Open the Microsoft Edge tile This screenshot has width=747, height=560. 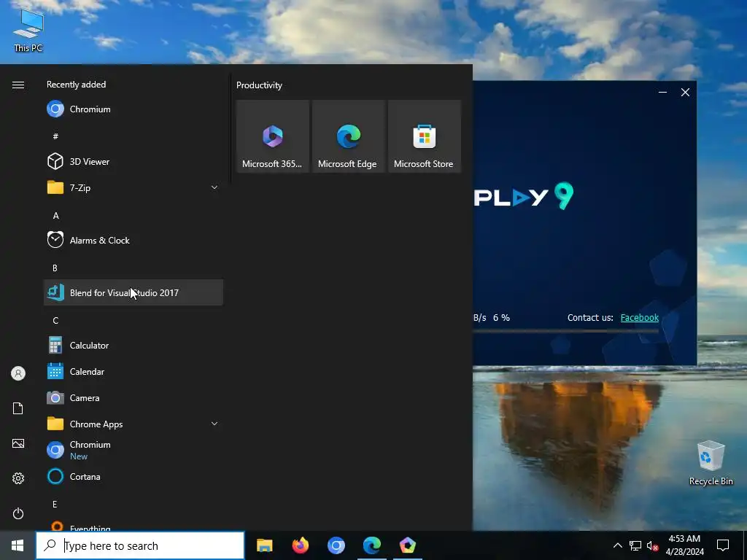coord(348,136)
